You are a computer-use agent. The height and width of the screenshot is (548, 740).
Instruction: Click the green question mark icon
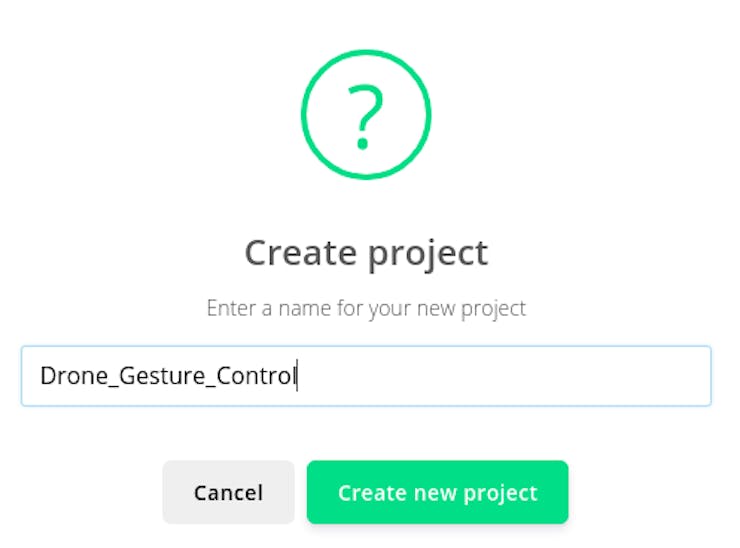tap(366, 115)
